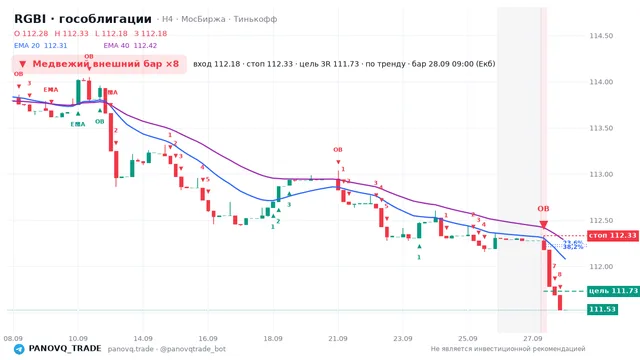Click the EMA 20 legend label
The image size is (640, 360).
[x=27, y=45]
